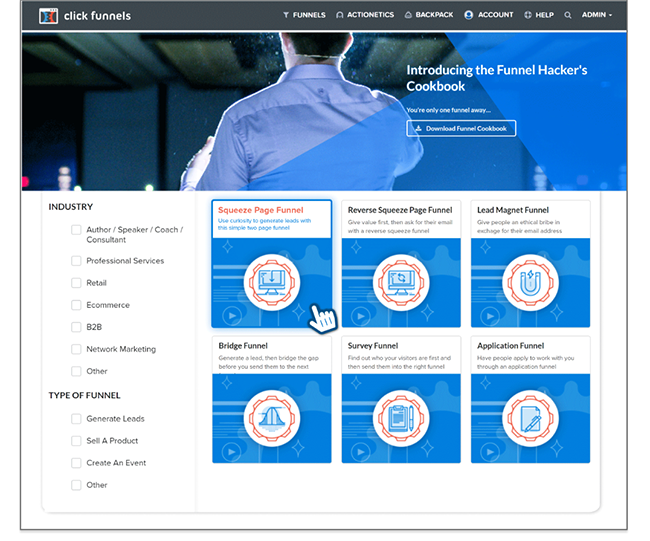650x541 pixels.
Task: Go to the Backpack menu
Action: click(x=429, y=15)
